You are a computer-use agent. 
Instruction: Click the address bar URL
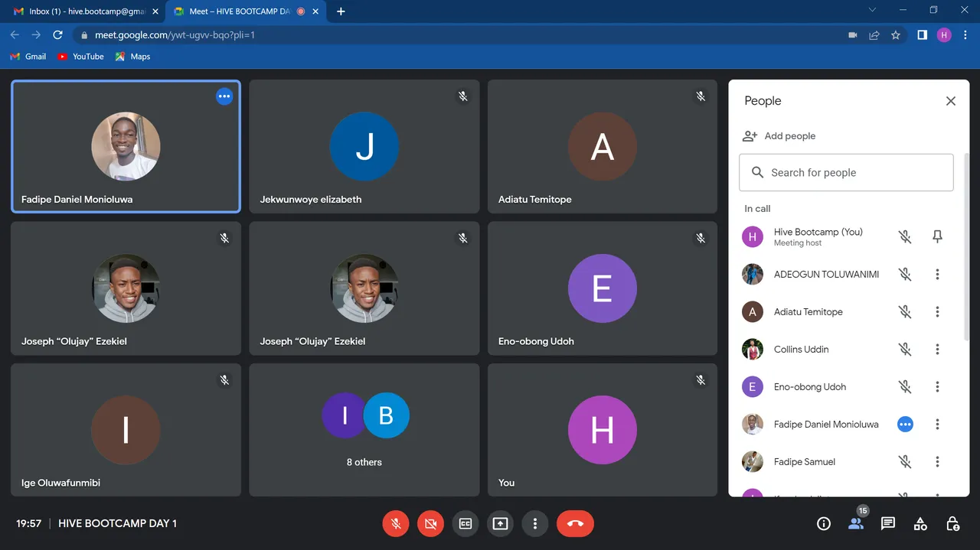[x=175, y=35]
